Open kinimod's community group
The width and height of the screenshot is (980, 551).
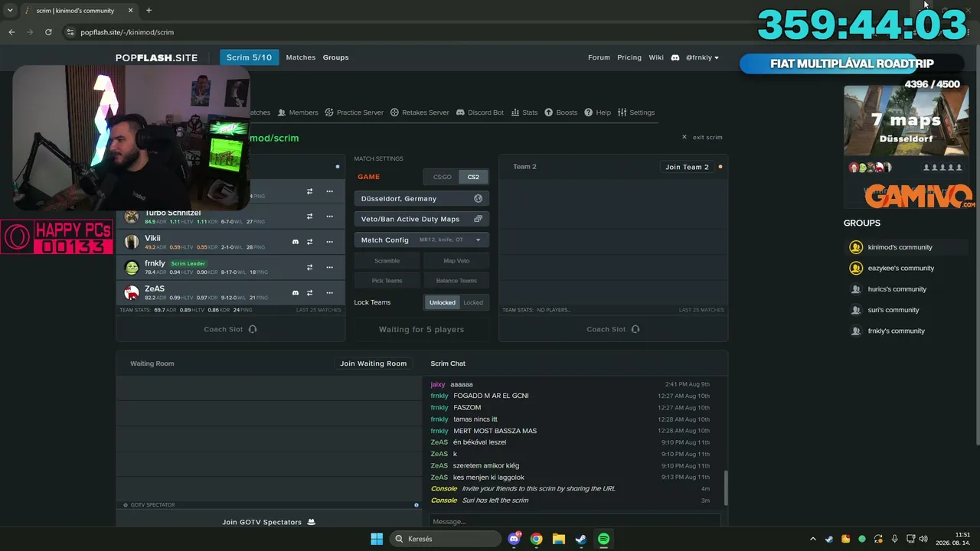(900, 247)
